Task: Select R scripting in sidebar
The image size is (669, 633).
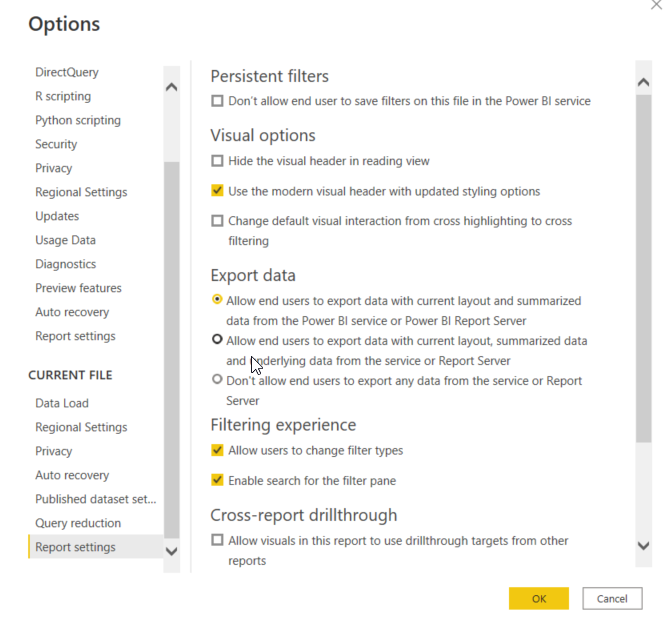Action: (63, 96)
